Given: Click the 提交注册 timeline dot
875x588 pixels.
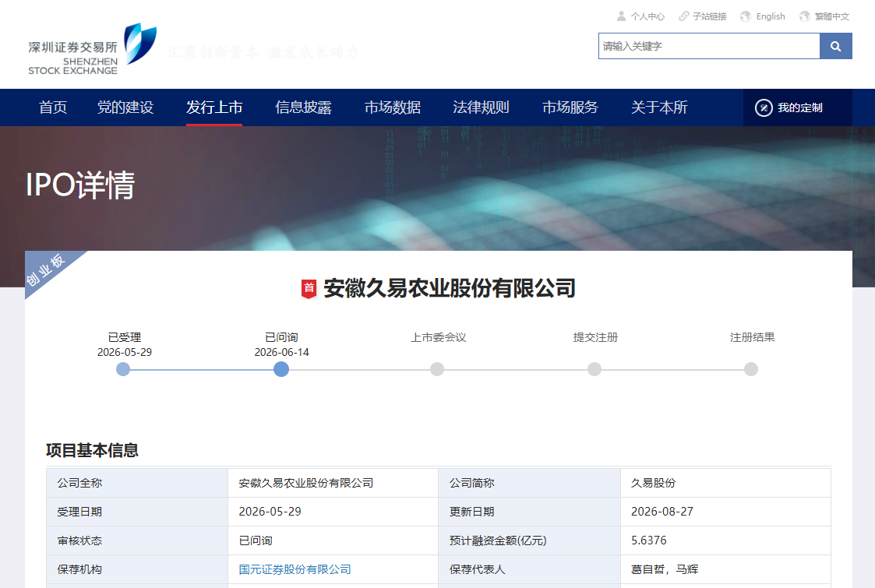Looking at the screenshot, I should pyautogui.click(x=595, y=369).
